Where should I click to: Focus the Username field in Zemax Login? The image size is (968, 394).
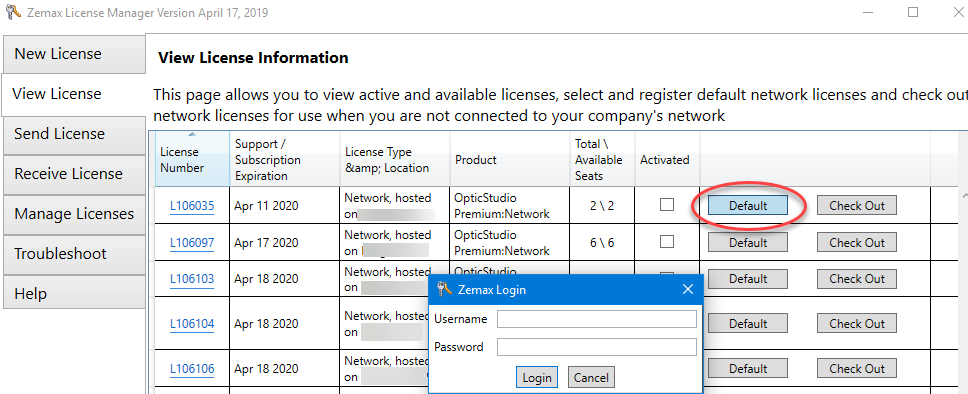[x=597, y=319]
